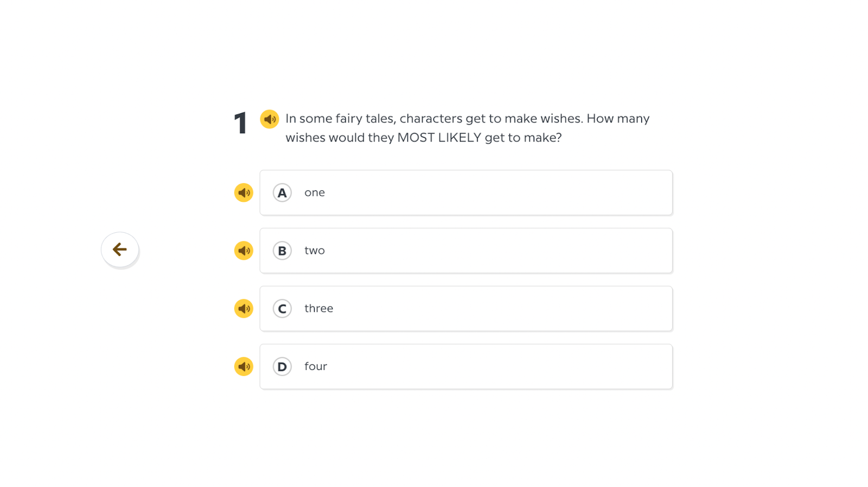The height and width of the screenshot is (487, 868).
Task: Pick the letter D circle
Action: pyautogui.click(x=282, y=367)
